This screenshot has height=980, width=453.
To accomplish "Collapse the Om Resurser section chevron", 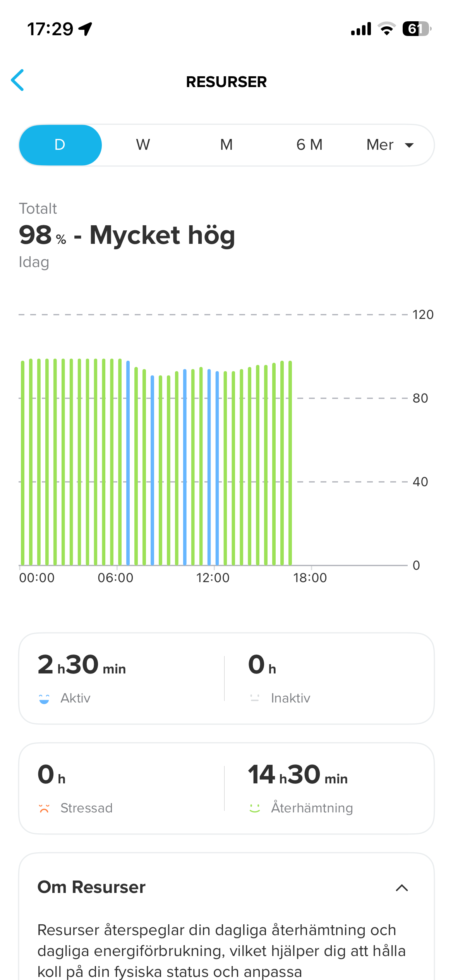I will pyautogui.click(x=402, y=888).
